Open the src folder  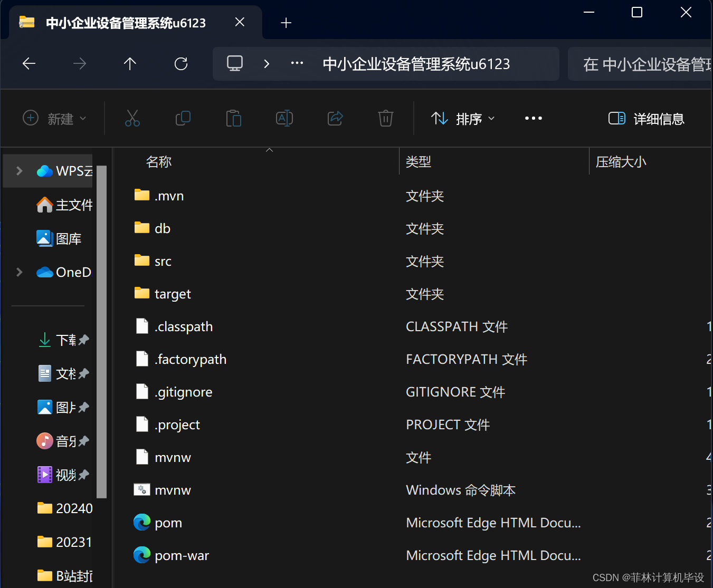[x=161, y=261]
